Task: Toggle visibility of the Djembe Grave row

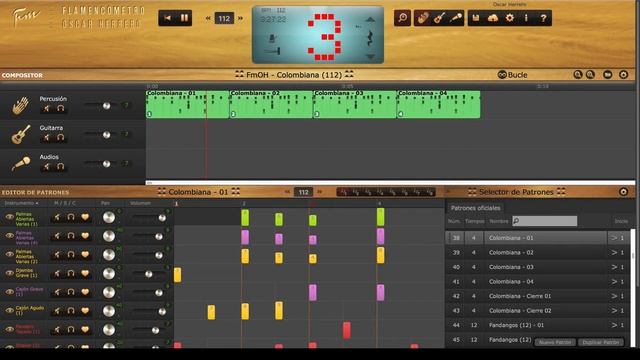Action: (9, 273)
